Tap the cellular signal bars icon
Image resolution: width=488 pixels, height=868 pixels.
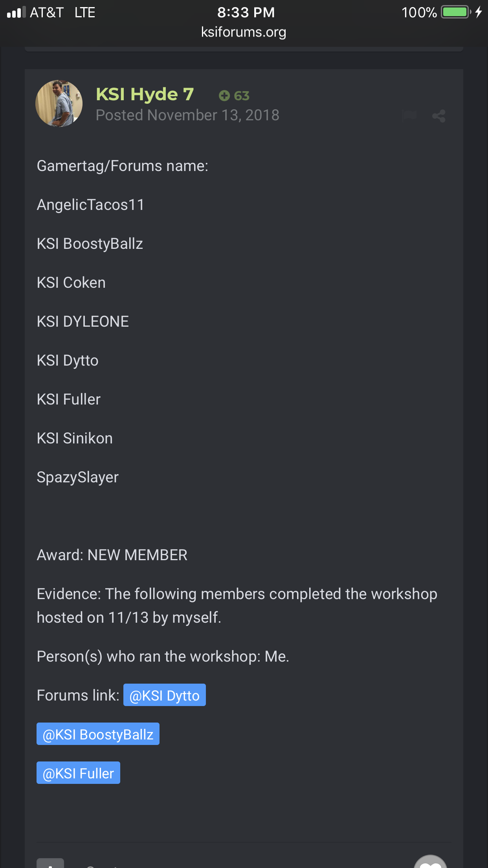click(x=16, y=12)
